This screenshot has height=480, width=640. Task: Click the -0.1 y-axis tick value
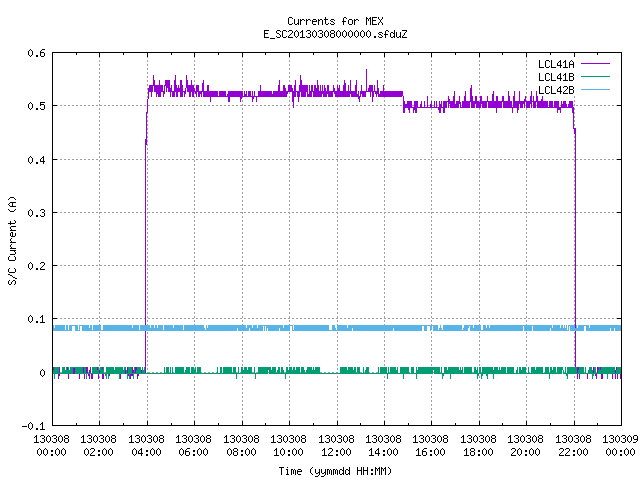[33, 426]
